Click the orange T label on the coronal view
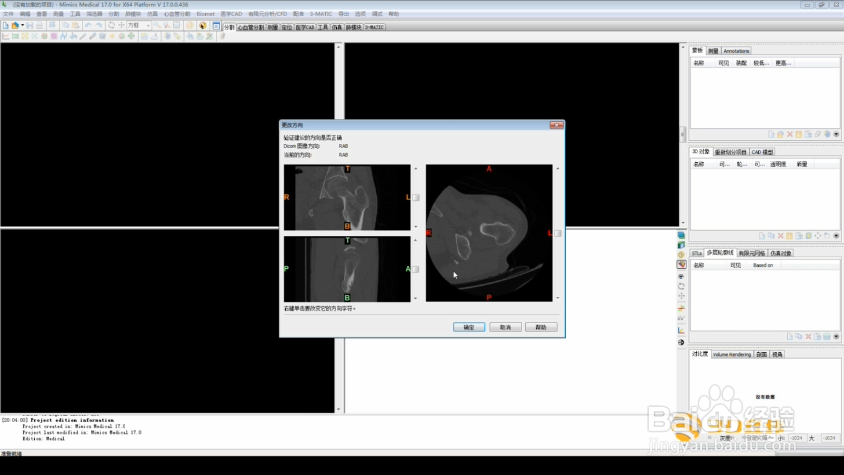The image size is (844, 475). tap(348, 169)
